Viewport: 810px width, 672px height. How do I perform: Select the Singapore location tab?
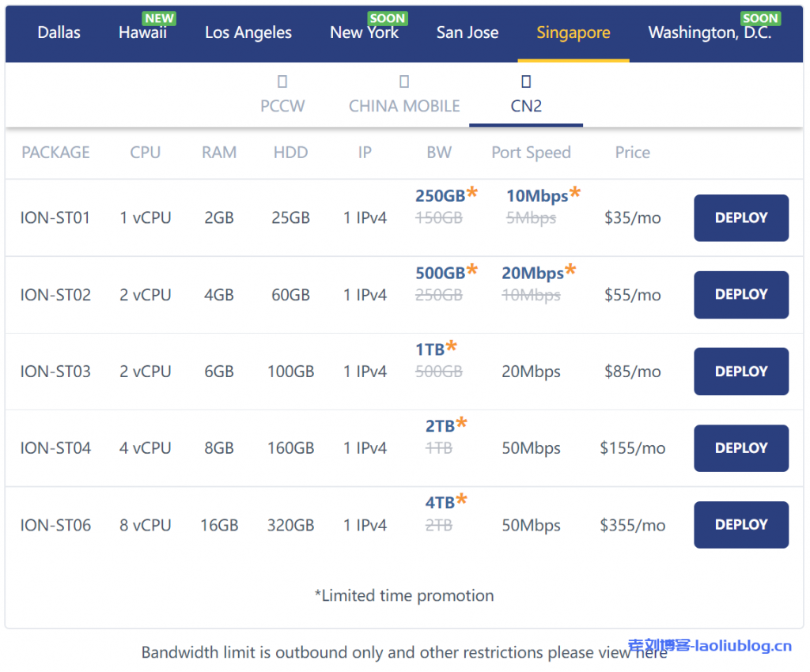coord(573,33)
